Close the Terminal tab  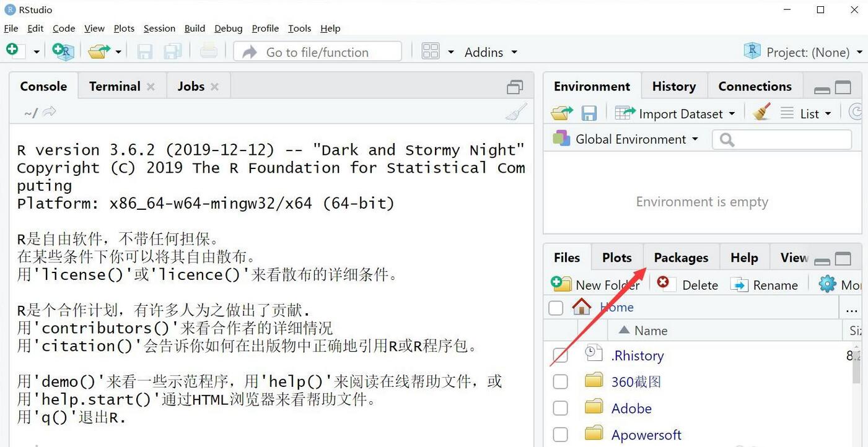(x=151, y=87)
